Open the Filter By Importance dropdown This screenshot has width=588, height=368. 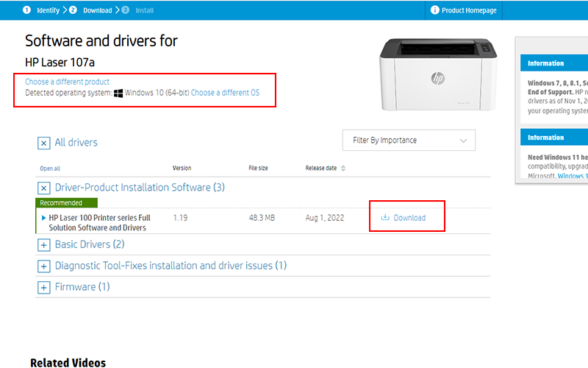[409, 141]
